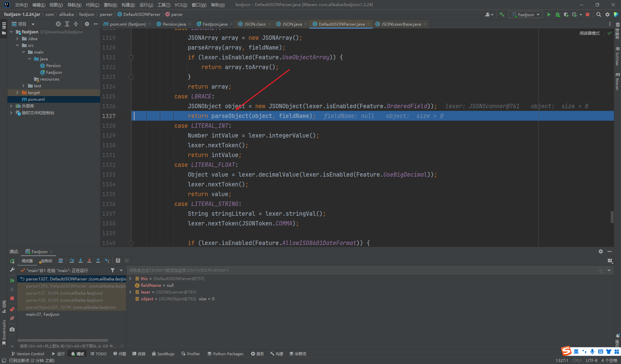Open IDE settings gear in top toolbar
Screen dimensions: 621x364
[x=607, y=14]
